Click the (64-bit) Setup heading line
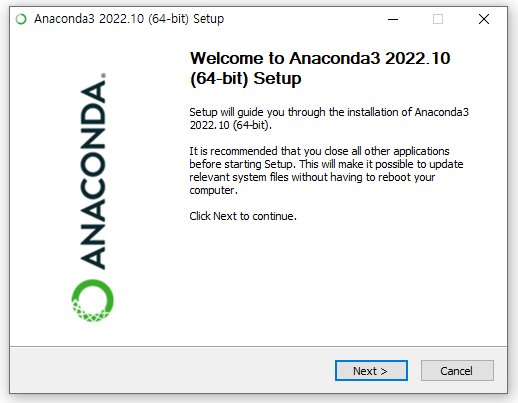 (245, 79)
